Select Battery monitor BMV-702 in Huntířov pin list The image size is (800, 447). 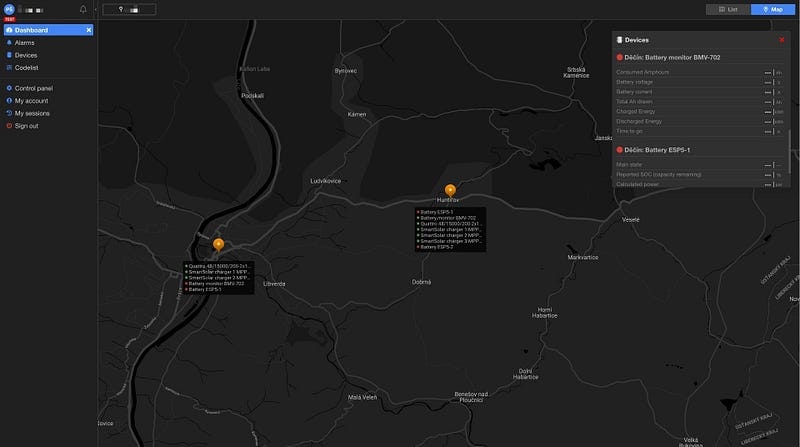[x=449, y=218]
